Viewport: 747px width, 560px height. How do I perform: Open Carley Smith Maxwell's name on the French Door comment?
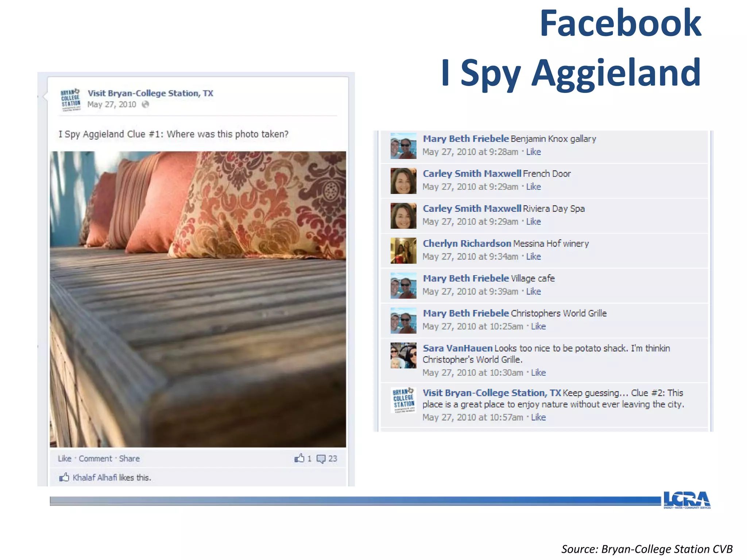[472, 174]
